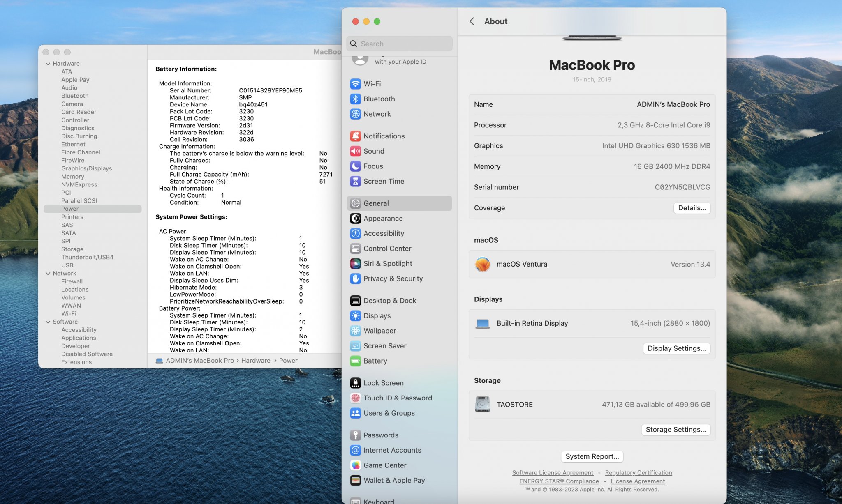Open Users & Groups icon
This screenshot has height=504, width=842.
click(355, 413)
